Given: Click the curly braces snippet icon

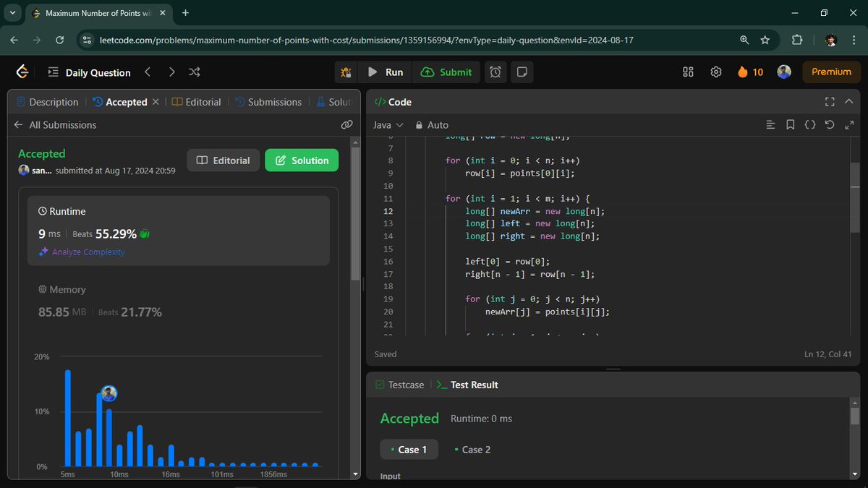Looking at the screenshot, I should pyautogui.click(x=810, y=125).
